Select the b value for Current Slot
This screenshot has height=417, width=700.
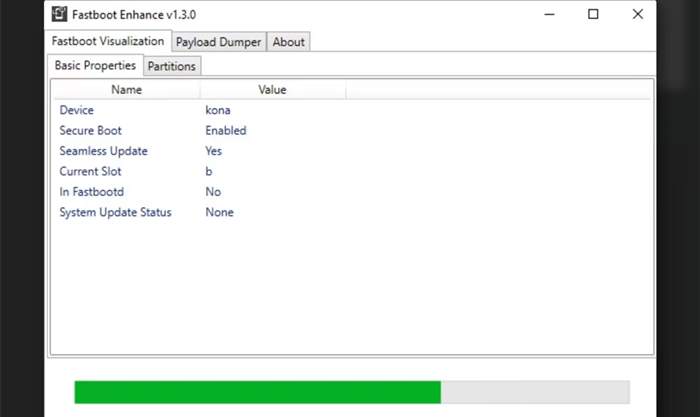(208, 171)
